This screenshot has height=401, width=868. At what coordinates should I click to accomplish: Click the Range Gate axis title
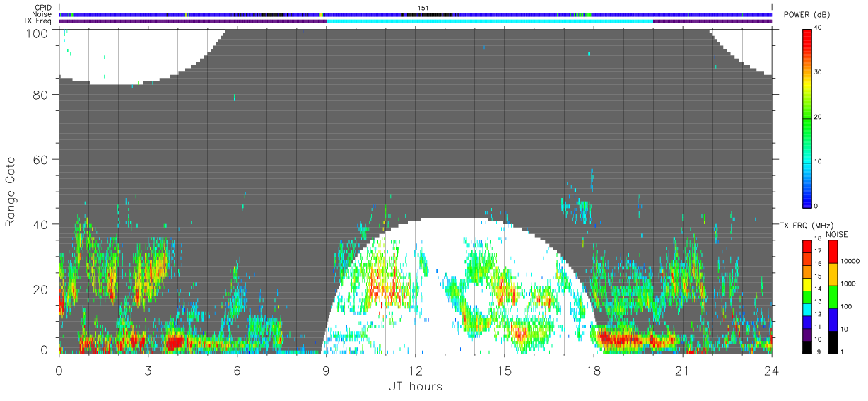point(11,192)
